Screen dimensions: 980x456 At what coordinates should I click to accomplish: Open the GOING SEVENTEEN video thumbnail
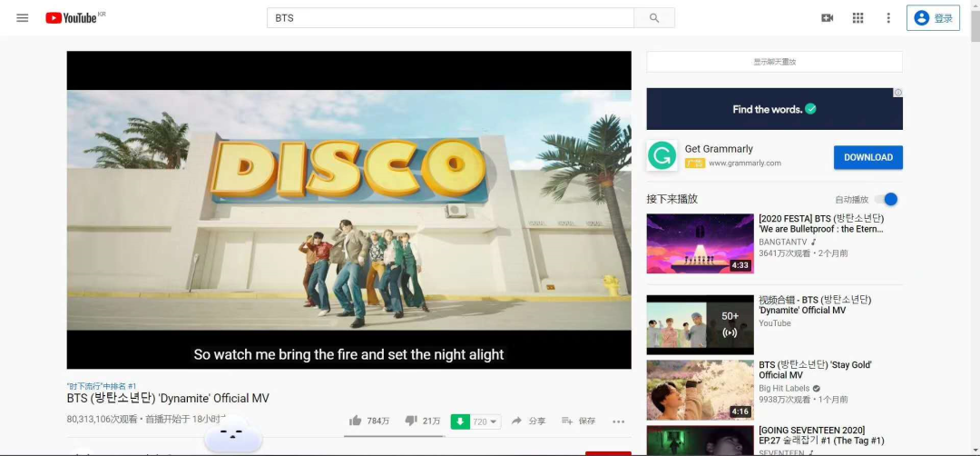pyautogui.click(x=700, y=441)
